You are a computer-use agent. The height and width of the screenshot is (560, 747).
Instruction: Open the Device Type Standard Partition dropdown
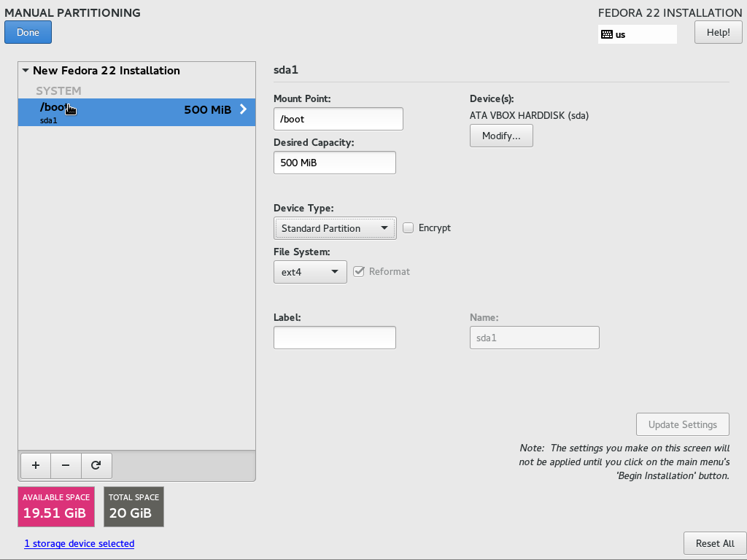tap(335, 228)
